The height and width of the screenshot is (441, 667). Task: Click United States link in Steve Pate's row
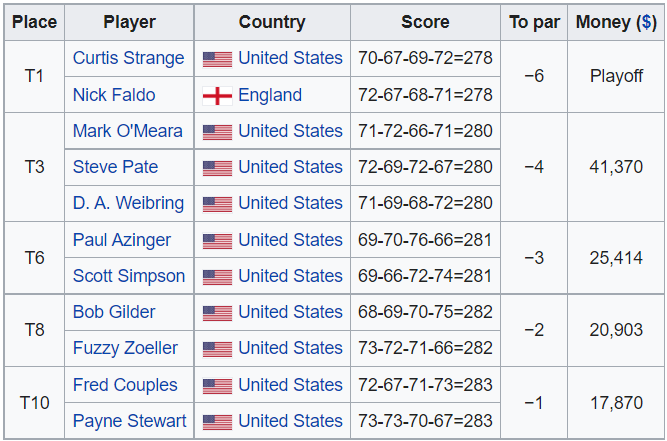(x=290, y=167)
